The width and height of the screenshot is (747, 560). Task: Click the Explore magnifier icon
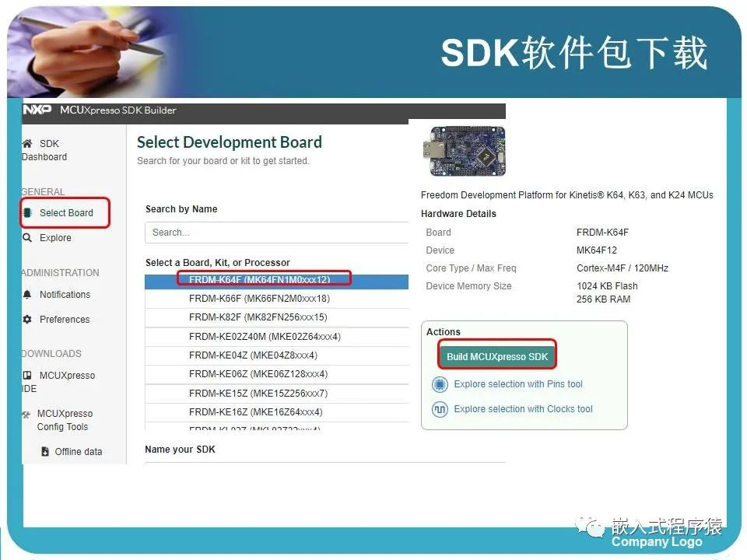(x=27, y=238)
